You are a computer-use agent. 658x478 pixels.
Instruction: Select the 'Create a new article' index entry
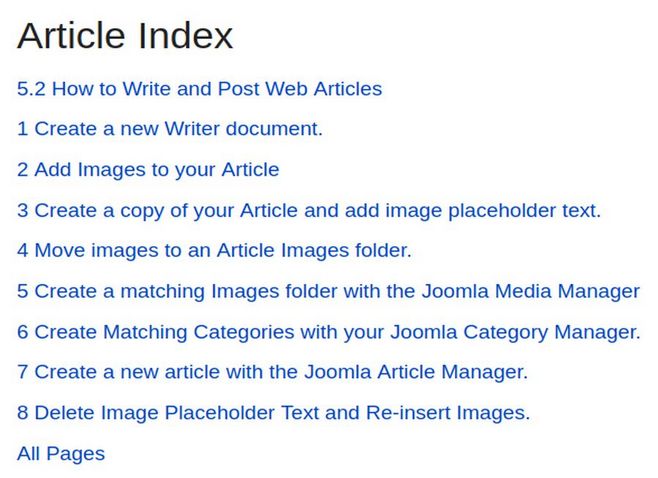coord(272,372)
